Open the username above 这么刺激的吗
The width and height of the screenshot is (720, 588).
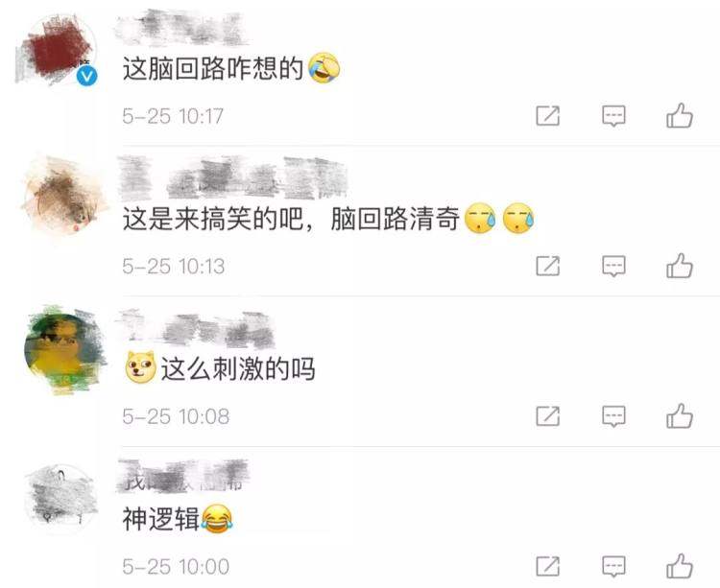tap(197, 329)
